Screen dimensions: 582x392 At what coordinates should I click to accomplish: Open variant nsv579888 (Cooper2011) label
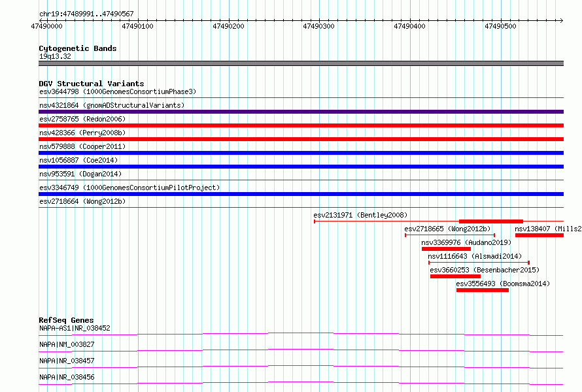tap(82, 146)
